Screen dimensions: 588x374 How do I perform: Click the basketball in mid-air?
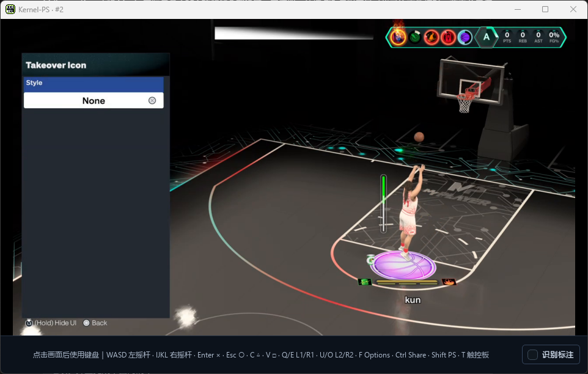pyautogui.click(x=419, y=137)
